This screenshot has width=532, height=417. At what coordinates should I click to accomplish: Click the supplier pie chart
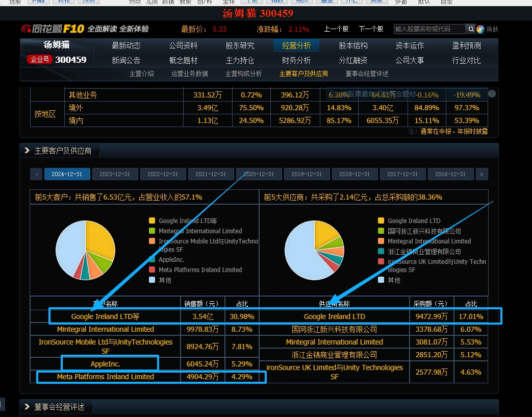(315, 250)
